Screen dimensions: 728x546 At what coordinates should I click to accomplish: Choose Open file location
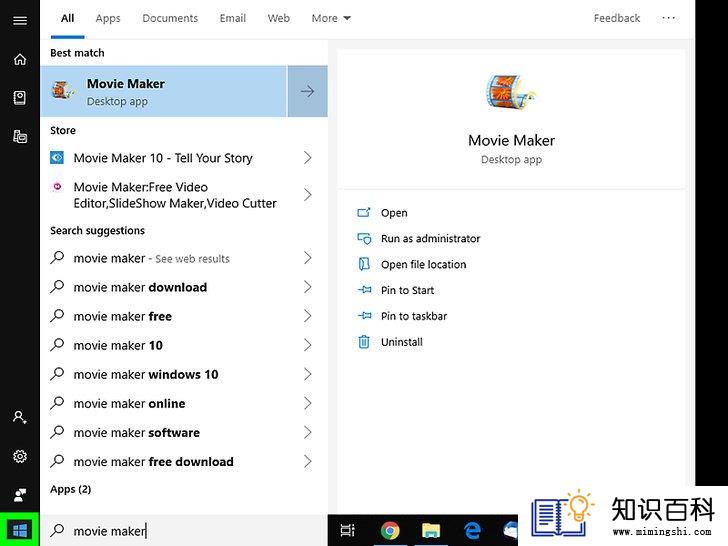pos(423,264)
